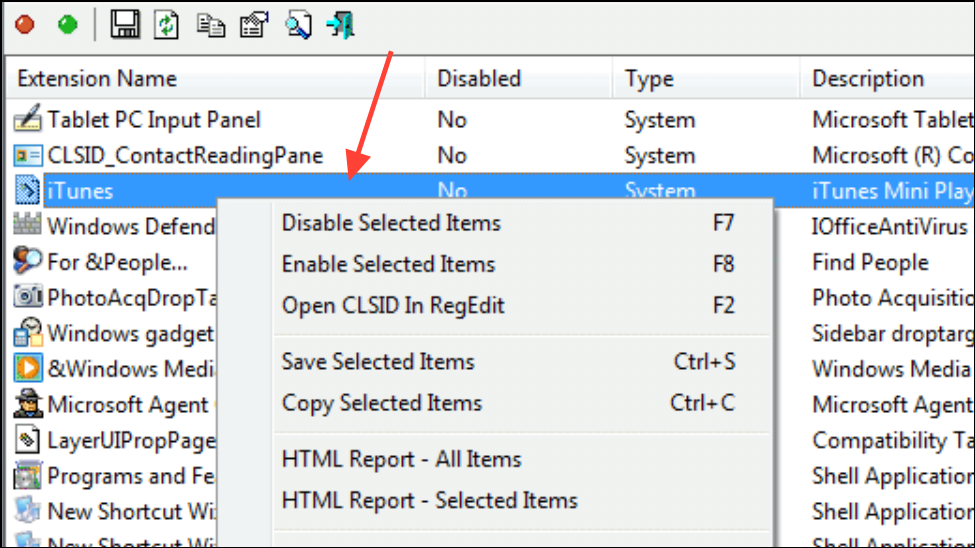Click the exit door toolbar icon

coord(341,26)
